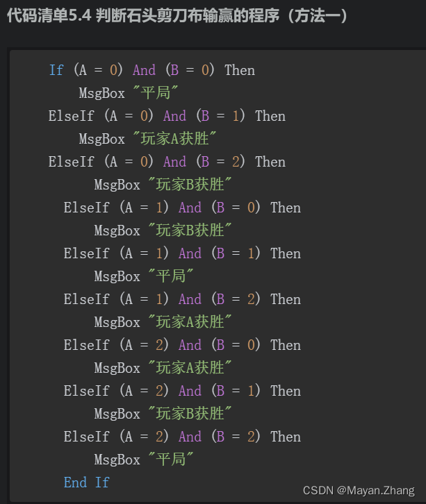This screenshot has width=426, height=504.
Task: Click MsgBox "玩家A获胜" under ElseIf (A = 0) And (B = 1)
Action: point(148,139)
